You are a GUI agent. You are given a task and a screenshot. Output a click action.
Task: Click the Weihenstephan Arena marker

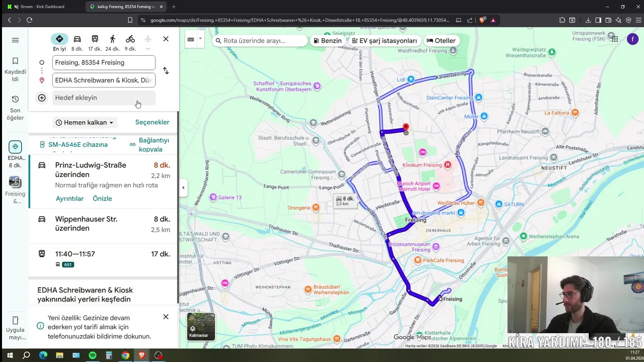(x=524, y=236)
